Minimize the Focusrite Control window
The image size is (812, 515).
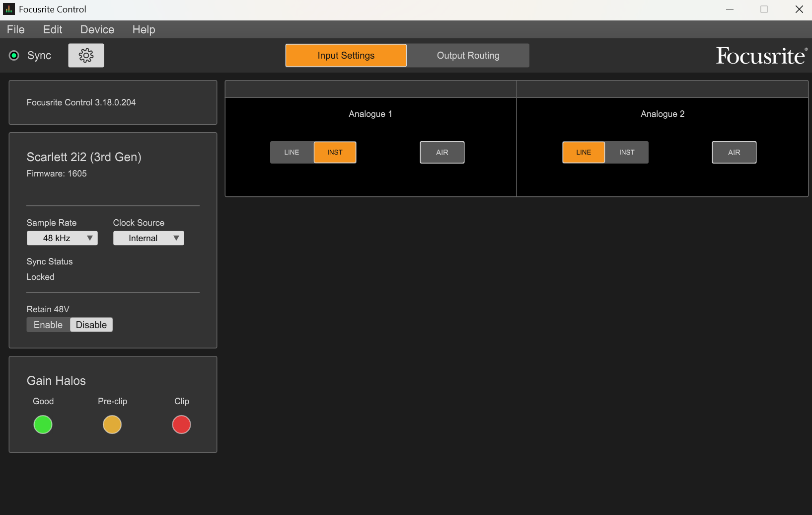click(730, 9)
